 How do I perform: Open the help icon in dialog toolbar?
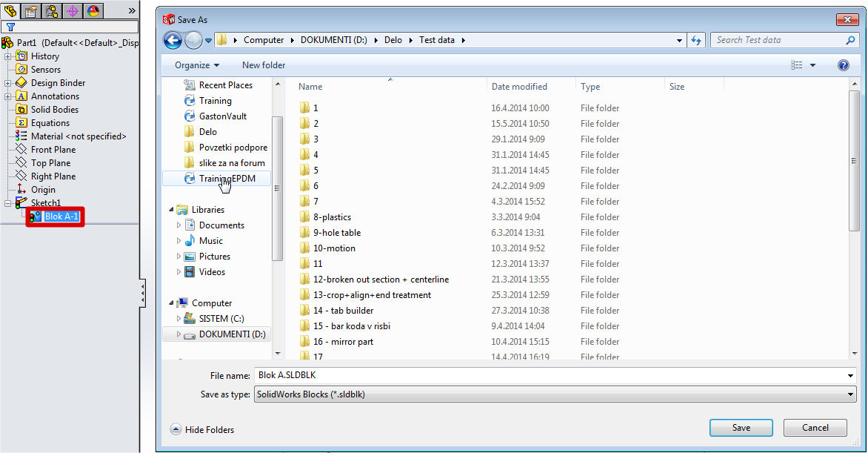(843, 65)
